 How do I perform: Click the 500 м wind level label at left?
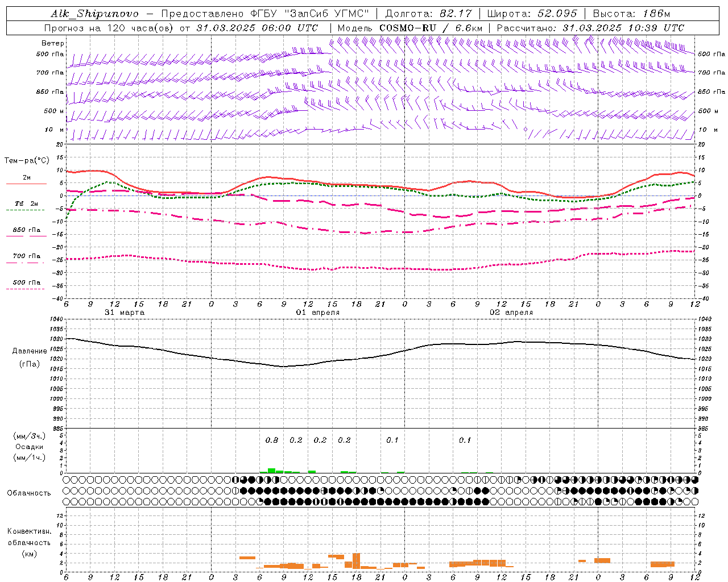coord(55,111)
